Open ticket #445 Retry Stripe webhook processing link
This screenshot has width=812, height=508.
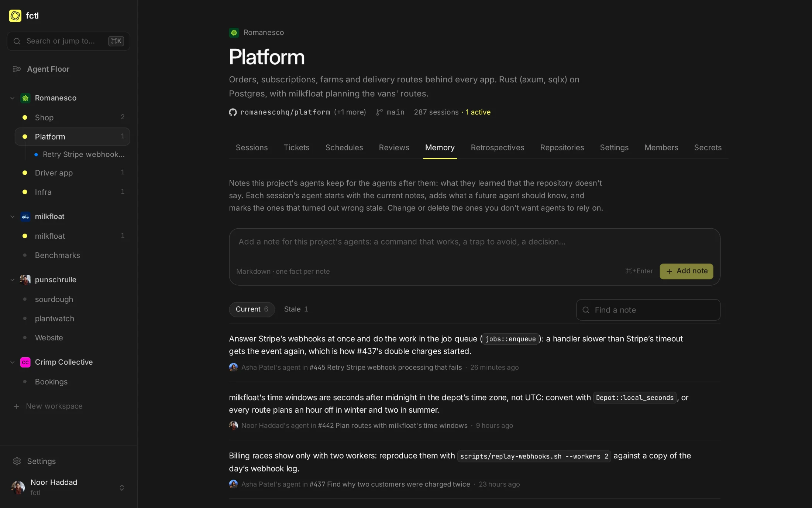386,368
